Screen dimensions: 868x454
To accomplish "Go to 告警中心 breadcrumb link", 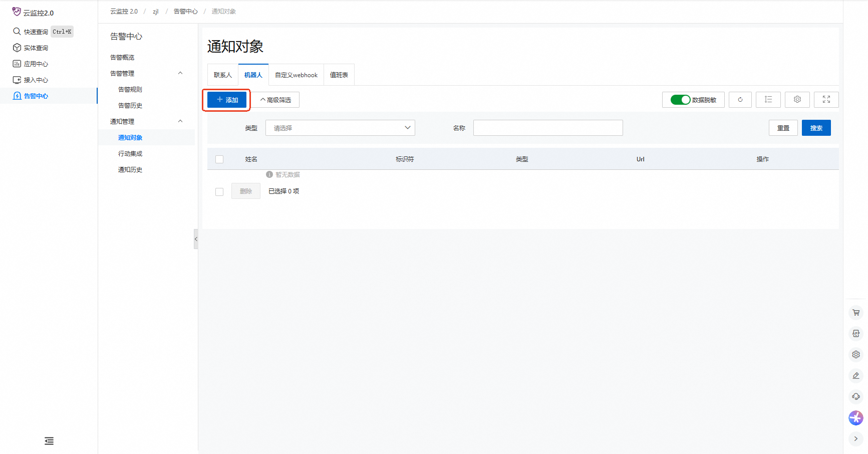I will 186,12.
